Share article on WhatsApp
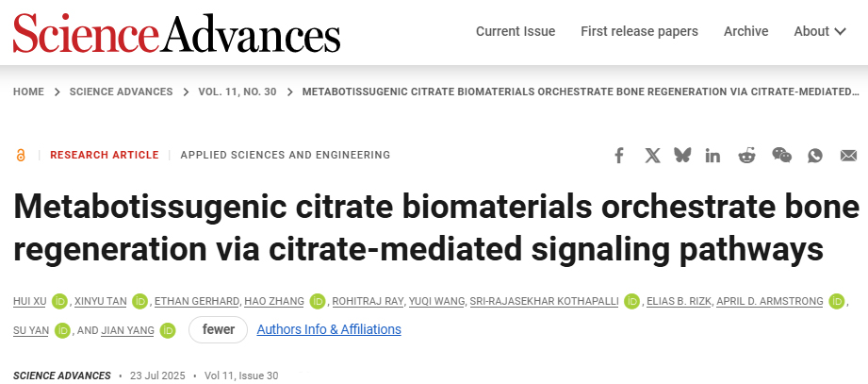This screenshot has width=868, height=384. pyautogui.click(x=814, y=156)
